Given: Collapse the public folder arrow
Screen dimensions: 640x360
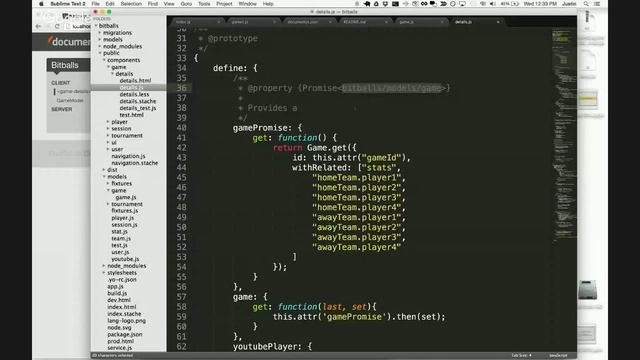Looking at the screenshot, I should [100, 53].
